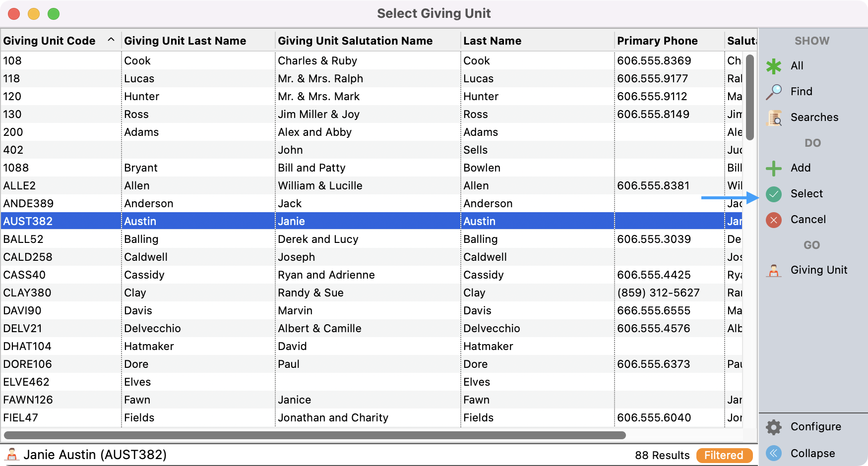The image size is (868, 466).
Task: Click the Giving Unit Salutation Name header
Action: 355,41
